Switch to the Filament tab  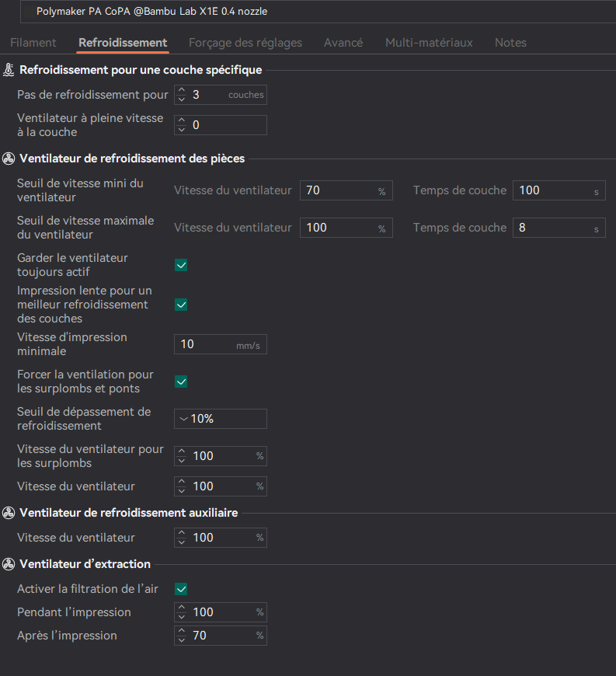(33, 43)
